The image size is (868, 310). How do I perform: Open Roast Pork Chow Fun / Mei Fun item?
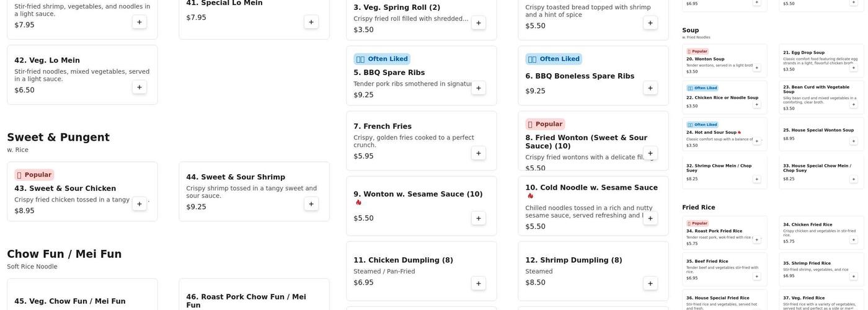point(246,301)
